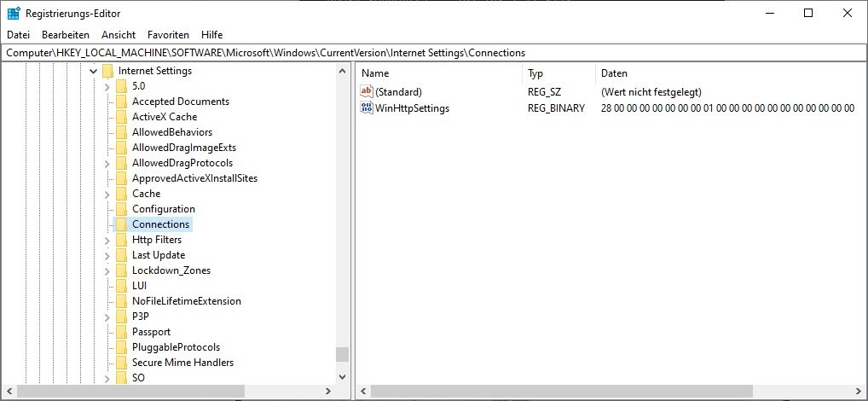Image resolution: width=868 pixels, height=401 pixels.
Task: Click the Connections folder icon
Action: [x=121, y=224]
